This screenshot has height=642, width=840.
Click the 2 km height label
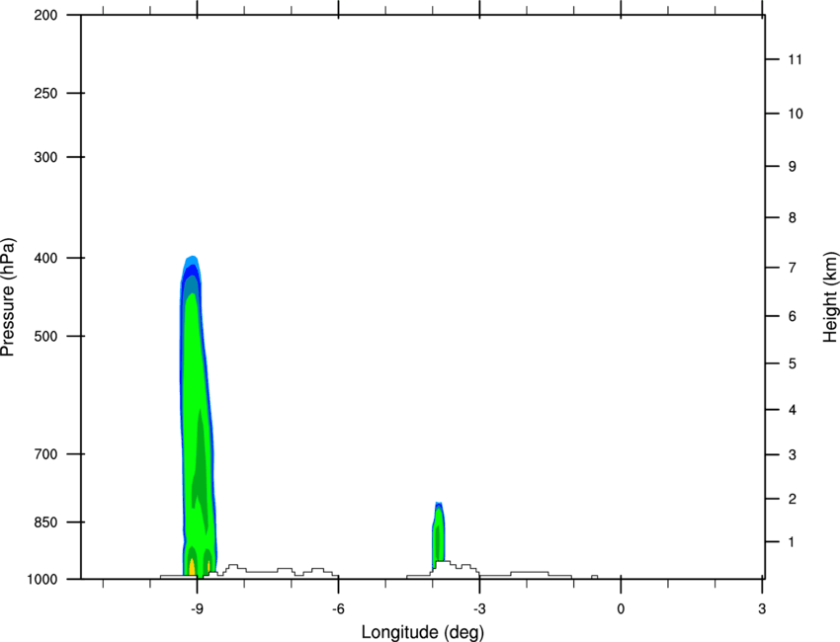[x=793, y=499]
